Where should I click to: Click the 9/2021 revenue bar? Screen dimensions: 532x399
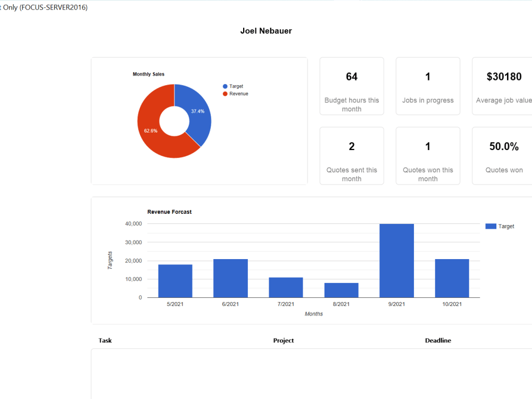397,261
